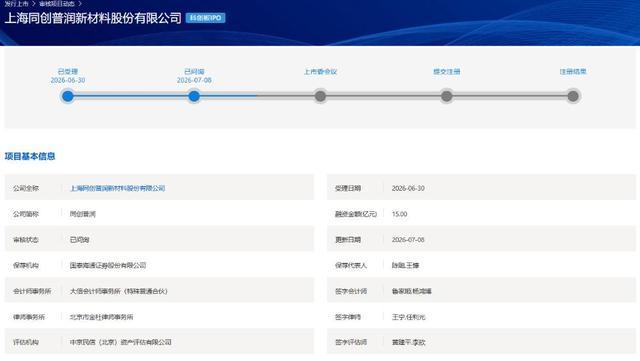Image resolution: width=640 pixels, height=361 pixels.
Task: Click the 已问询 stage label above timeline
Action: [194, 71]
